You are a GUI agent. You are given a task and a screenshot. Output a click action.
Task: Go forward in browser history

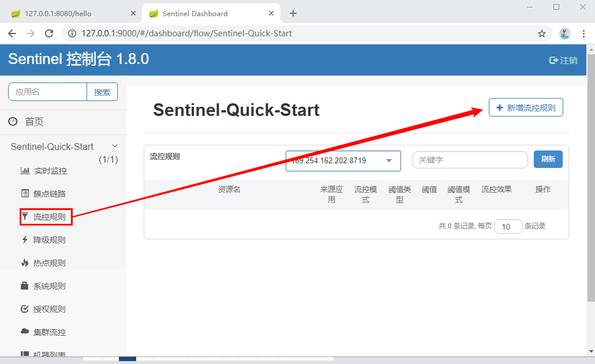click(31, 33)
